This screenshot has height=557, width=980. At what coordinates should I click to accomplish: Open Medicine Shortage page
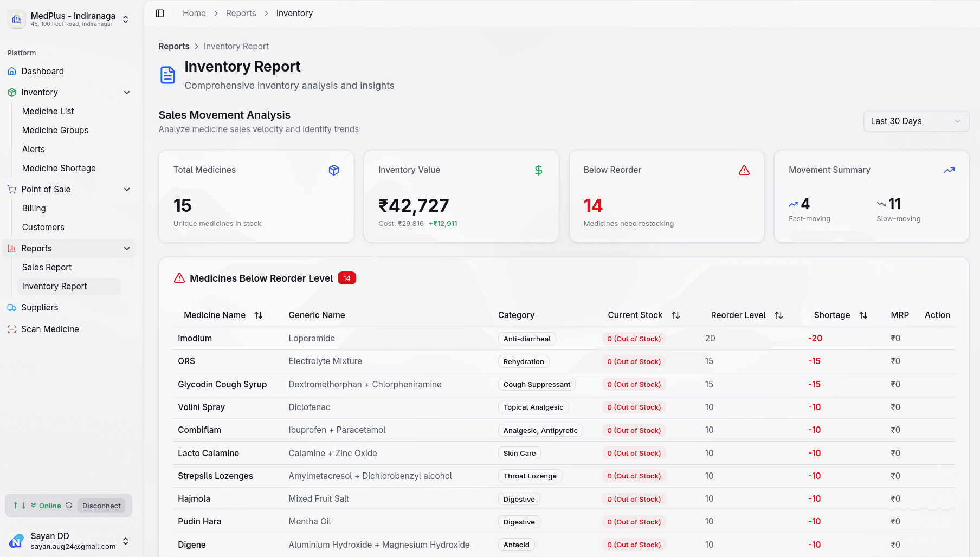pos(59,168)
